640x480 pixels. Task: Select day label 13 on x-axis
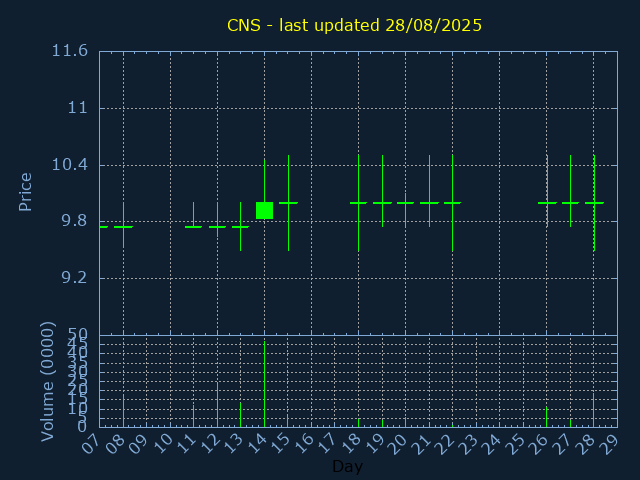pyautogui.click(x=232, y=444)
